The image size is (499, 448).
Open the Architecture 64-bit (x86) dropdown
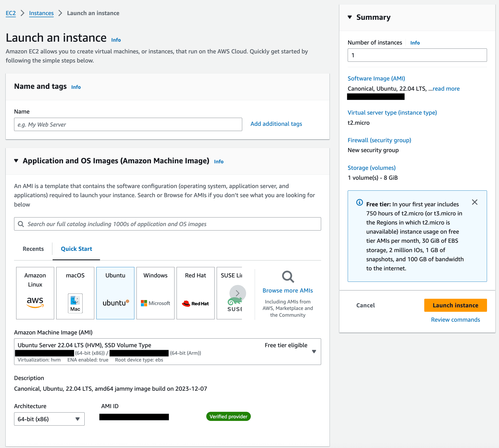pos(49,419)
